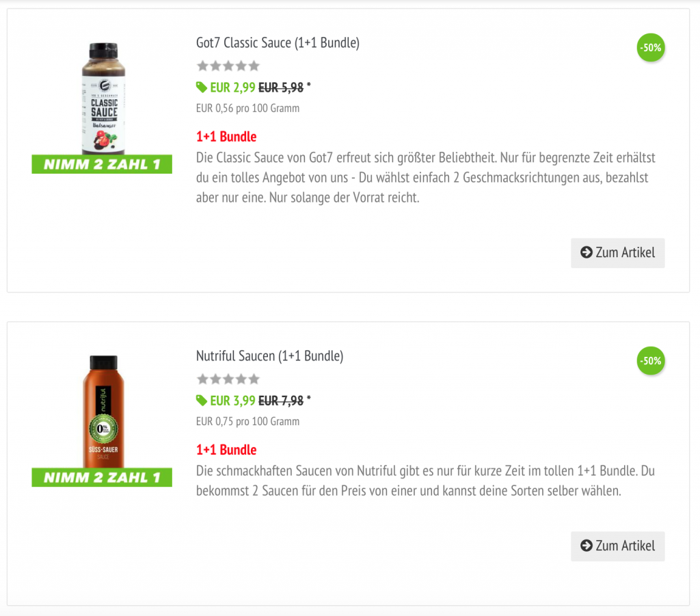Open the Got7 Classic Sauce title link

(278, 42)
